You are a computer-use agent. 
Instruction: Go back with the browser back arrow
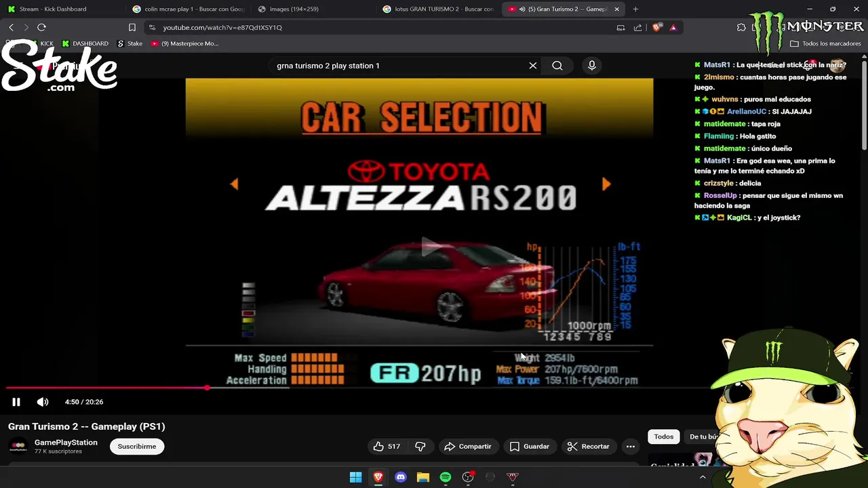[x=11, y=27]
